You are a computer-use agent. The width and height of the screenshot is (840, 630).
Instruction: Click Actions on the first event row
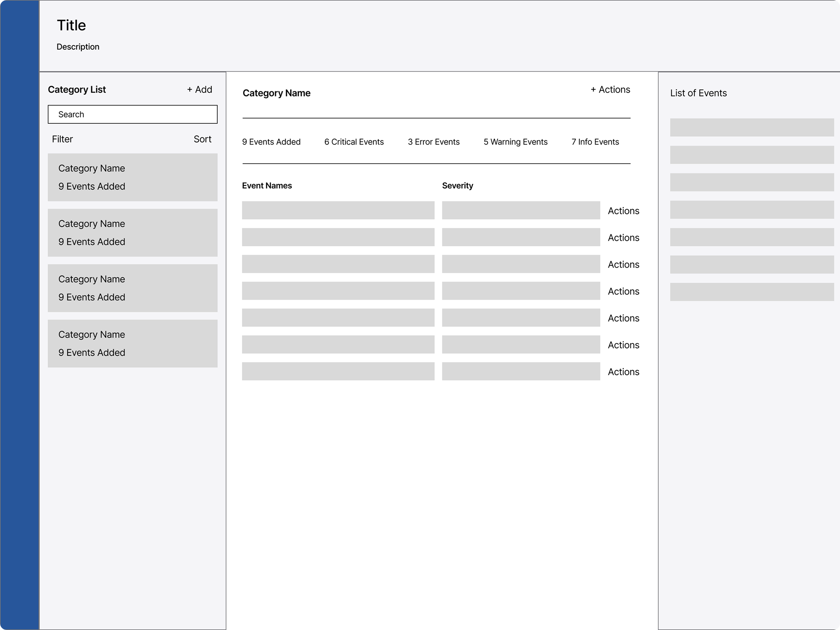[x=623, y=211]
